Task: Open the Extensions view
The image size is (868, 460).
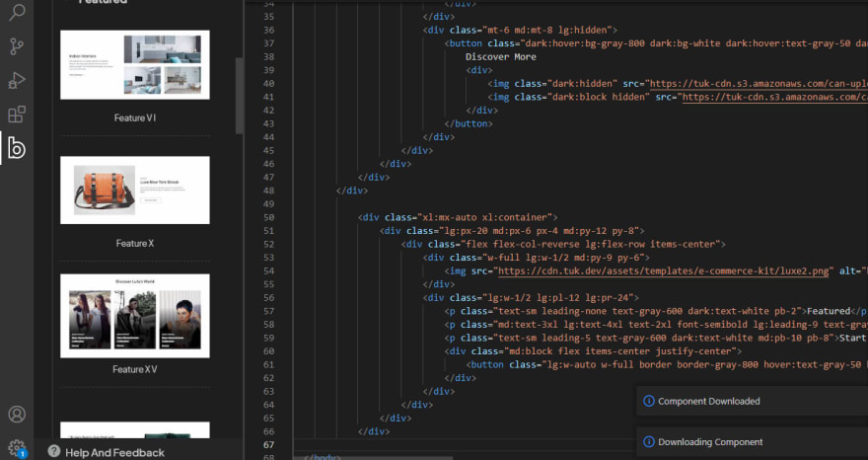Action: pyautogui.click(x=17, y=115)
